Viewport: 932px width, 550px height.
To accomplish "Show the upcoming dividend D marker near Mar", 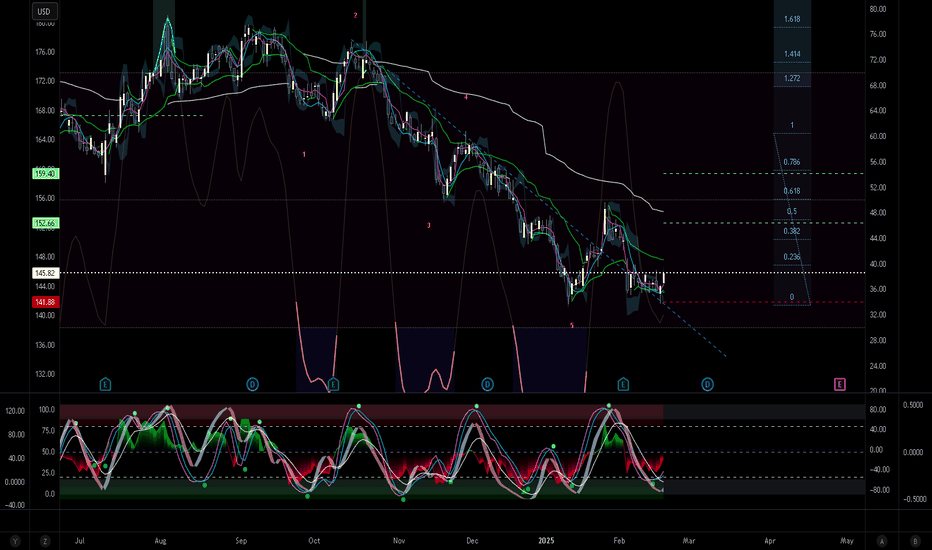I will (707, 384).
